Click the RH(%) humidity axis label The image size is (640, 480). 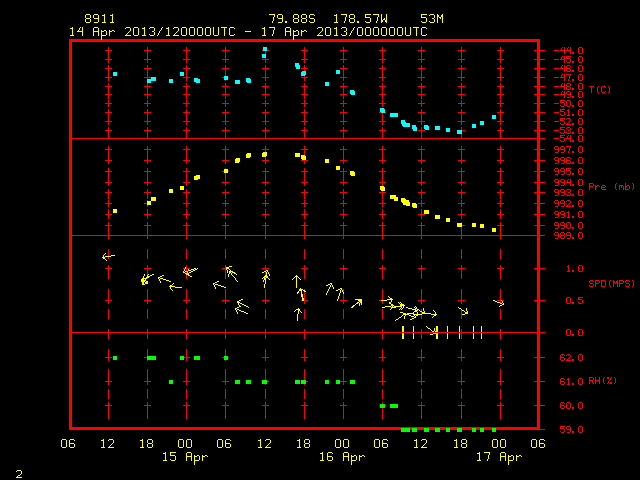[x=602, y=381]
